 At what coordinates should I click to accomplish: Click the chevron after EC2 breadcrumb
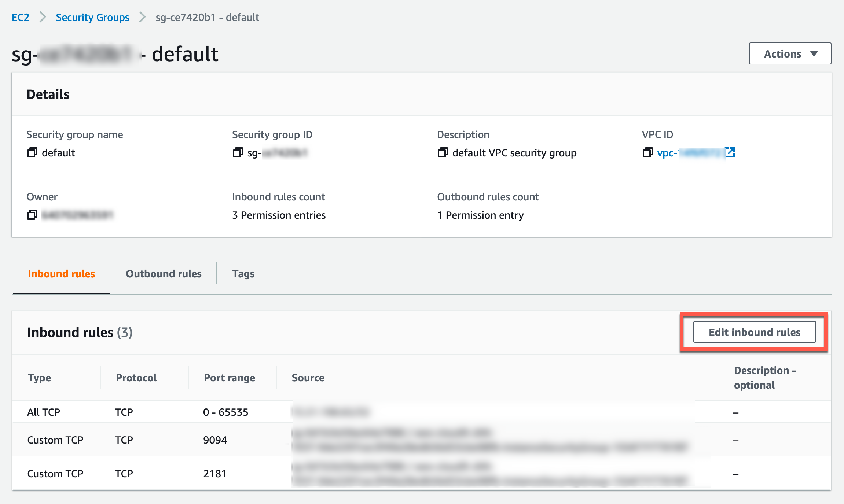[43, 17]
